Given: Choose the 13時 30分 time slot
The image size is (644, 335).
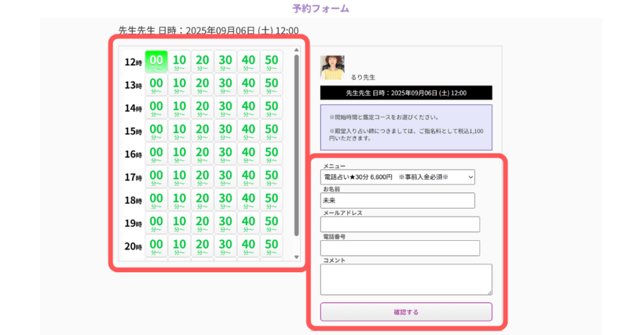Looking at the screenshot, I should (225, 85).
